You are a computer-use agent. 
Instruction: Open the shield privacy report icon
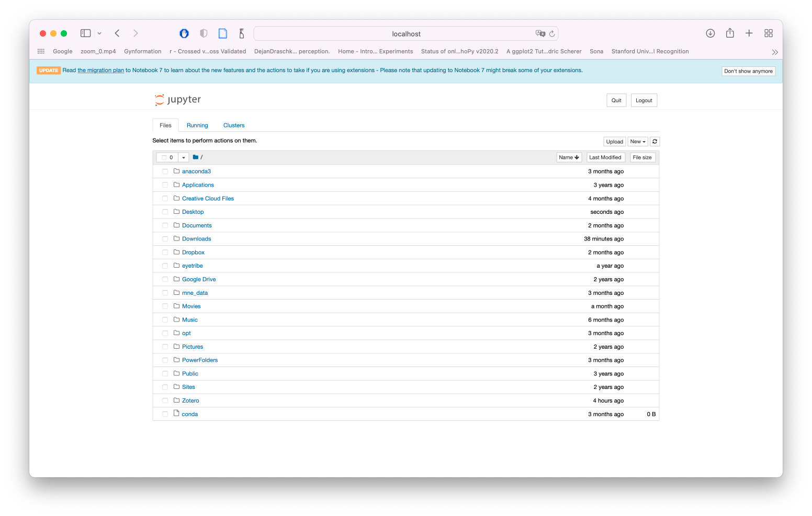(204, 33)
